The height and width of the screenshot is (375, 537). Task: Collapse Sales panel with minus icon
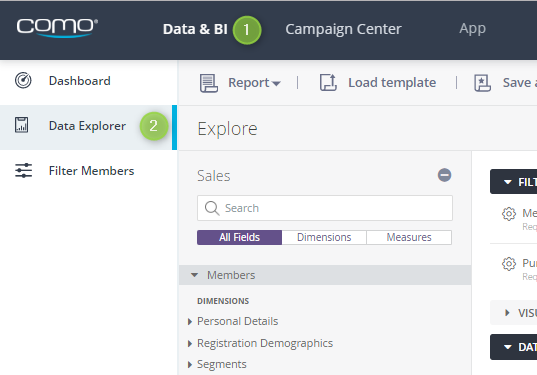click(x=444, y=175)
